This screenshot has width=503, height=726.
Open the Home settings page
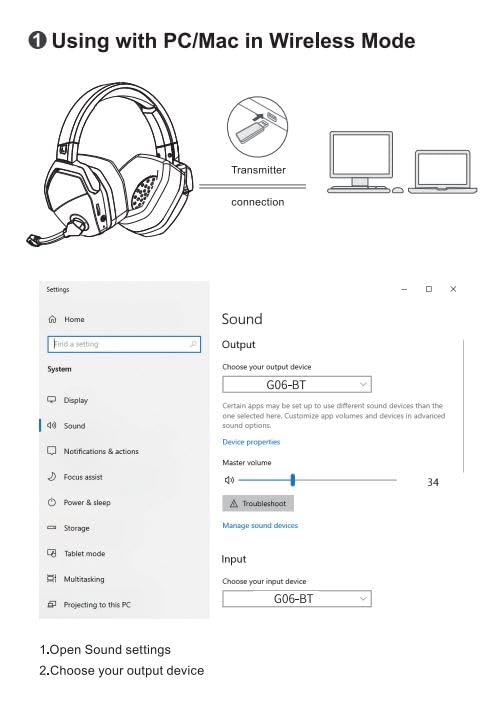point(74,319)
